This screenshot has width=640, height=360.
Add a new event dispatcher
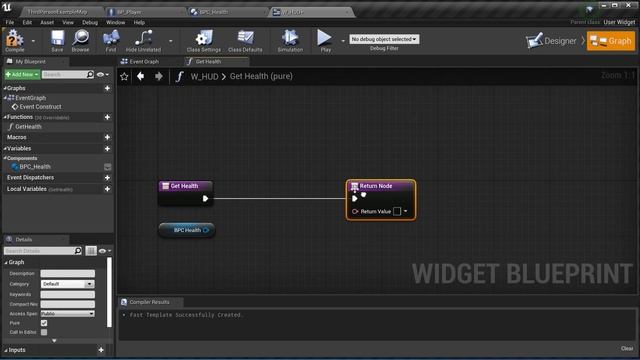(x=107, y=178)
